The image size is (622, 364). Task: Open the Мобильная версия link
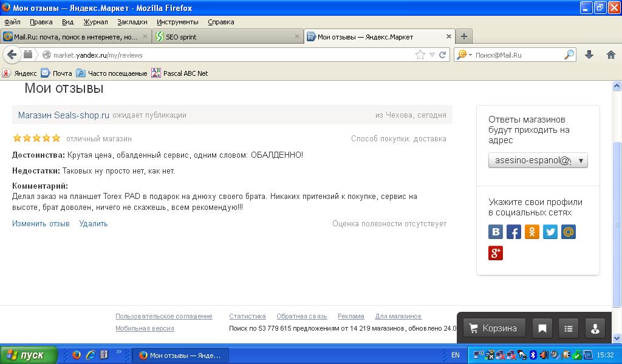coord(145,328)
